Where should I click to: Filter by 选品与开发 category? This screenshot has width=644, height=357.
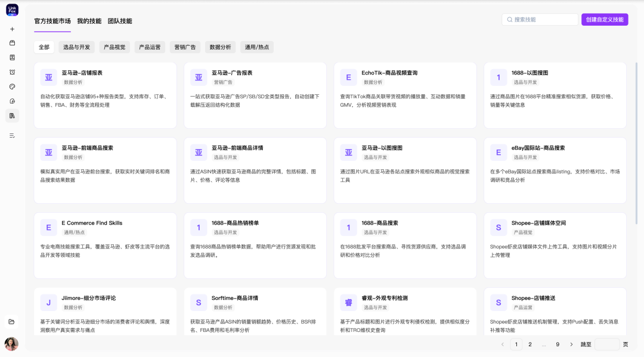(76, 47)
